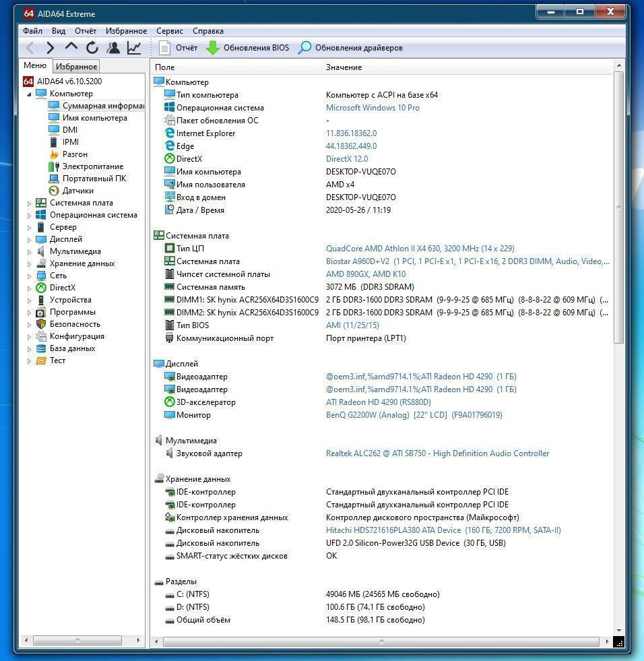644x661 pixels.
Task: Expand the Хранение данных tree node
Action: pyautogui.click(x=29, y=264)
